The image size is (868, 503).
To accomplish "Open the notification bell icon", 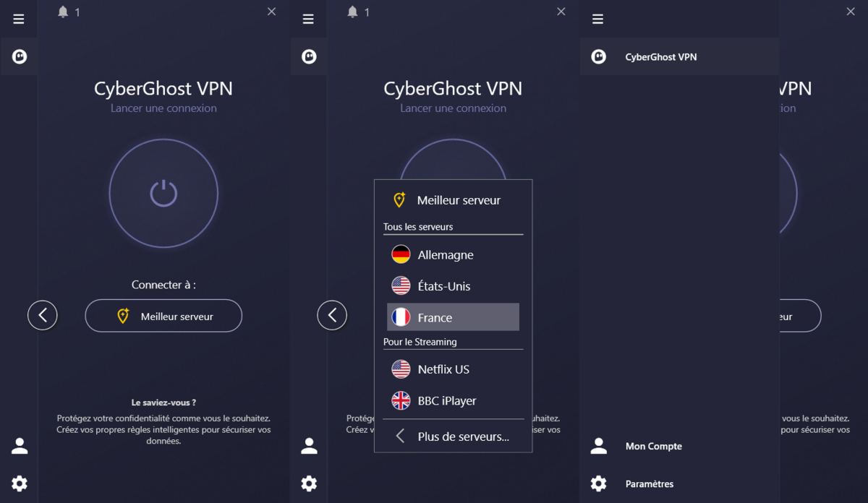I will (x=61, y=11).
